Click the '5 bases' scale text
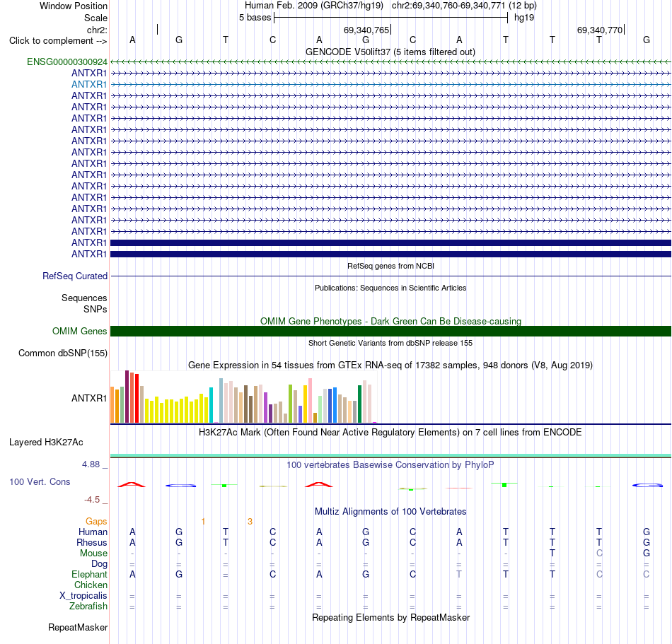672x644 pixels. click(255, 18)
